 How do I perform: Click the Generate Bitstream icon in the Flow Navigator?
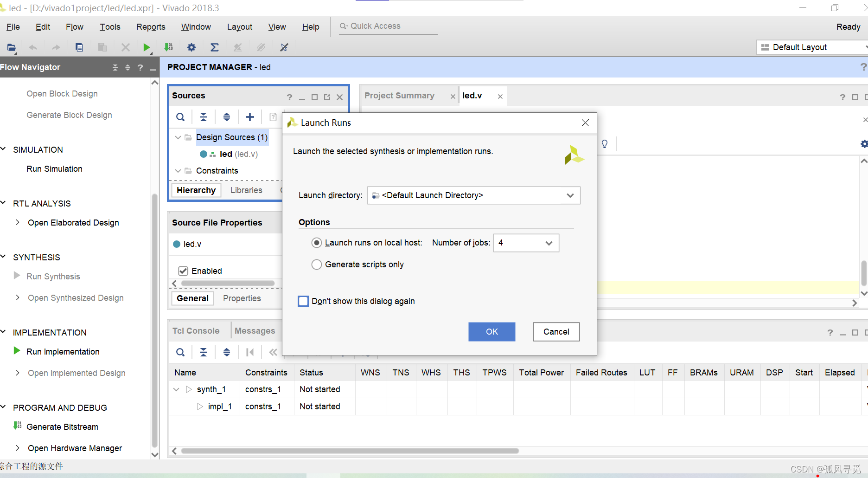(18, 426)
